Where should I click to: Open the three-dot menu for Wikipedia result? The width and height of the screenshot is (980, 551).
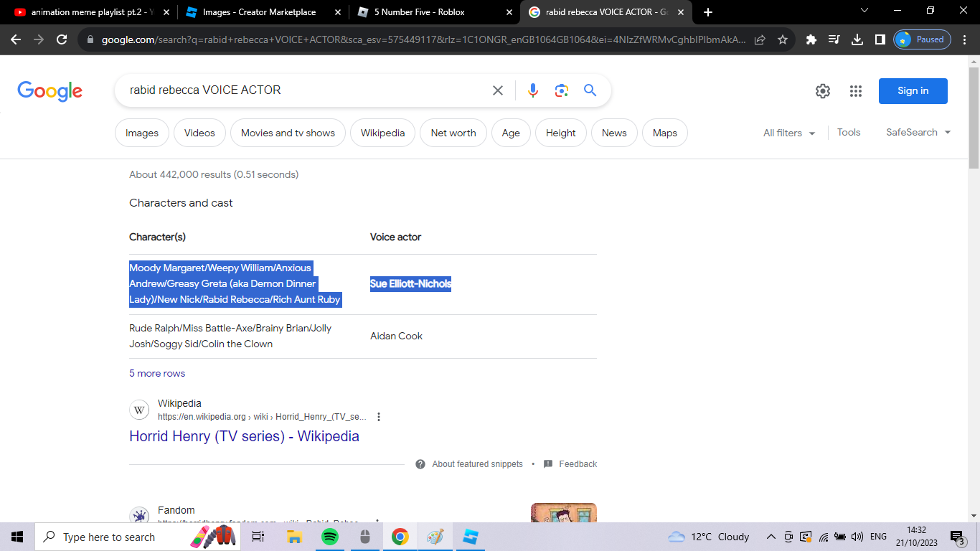[x=379, y=417]
